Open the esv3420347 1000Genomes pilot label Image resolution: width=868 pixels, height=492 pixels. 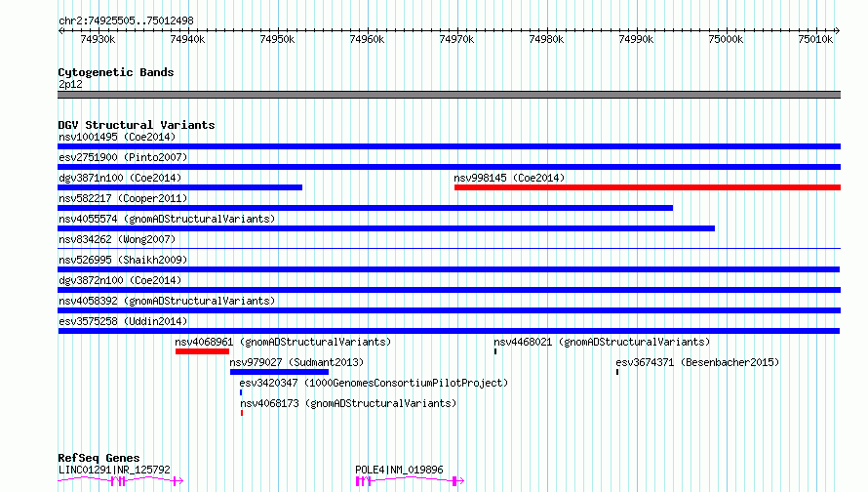374,383
